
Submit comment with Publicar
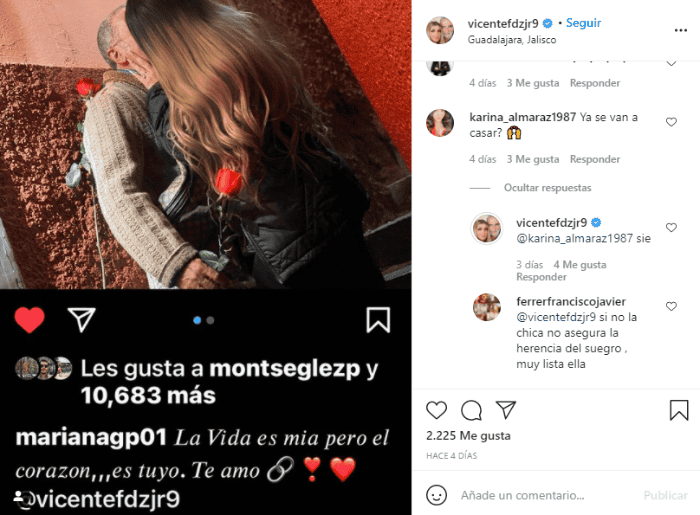click(665, 495)
